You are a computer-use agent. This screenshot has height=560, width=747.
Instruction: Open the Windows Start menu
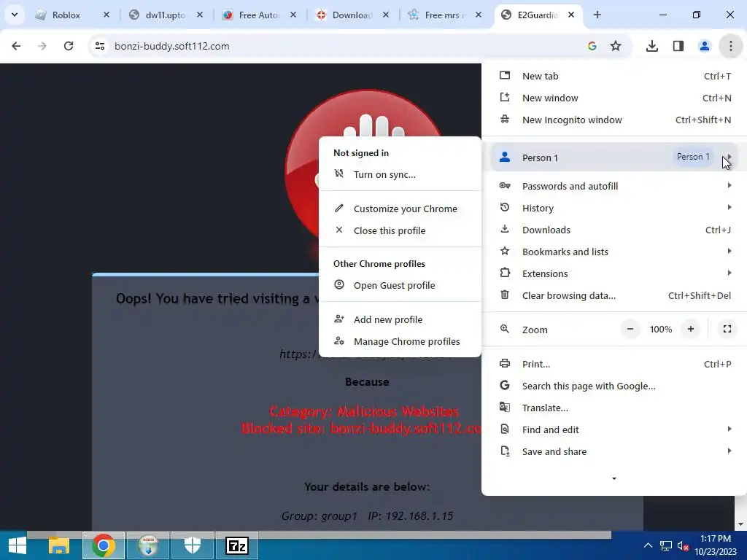18,545
